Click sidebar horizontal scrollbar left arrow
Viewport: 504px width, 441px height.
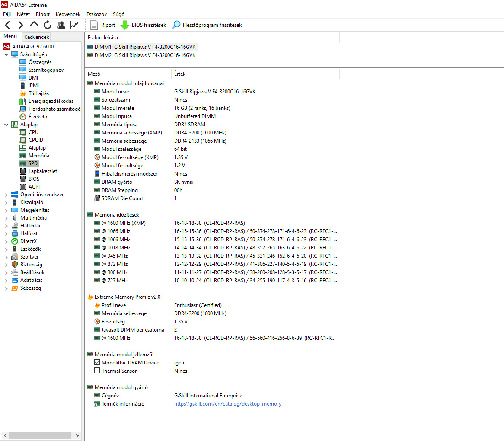pos(5,435)
